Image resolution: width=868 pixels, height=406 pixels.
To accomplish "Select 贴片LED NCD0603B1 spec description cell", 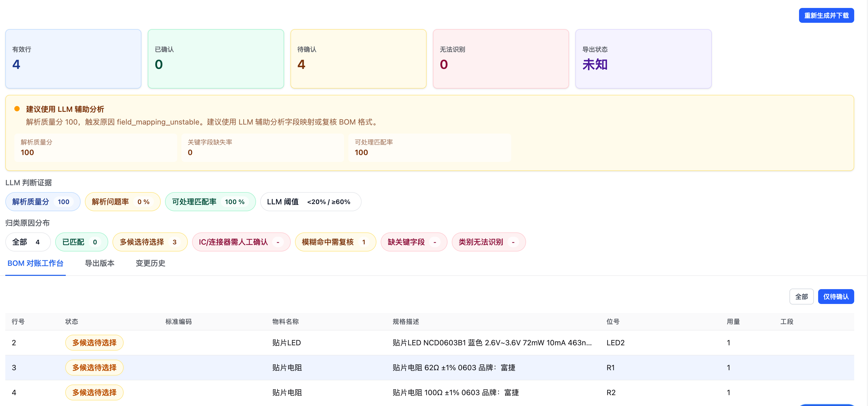I will tap(492, 343).
